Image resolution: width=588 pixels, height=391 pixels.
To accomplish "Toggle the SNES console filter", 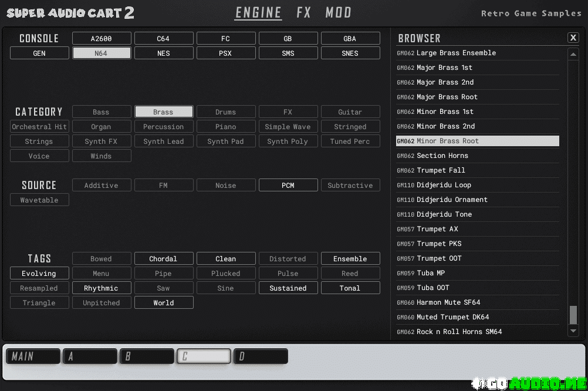I will (x=350, y=53).
